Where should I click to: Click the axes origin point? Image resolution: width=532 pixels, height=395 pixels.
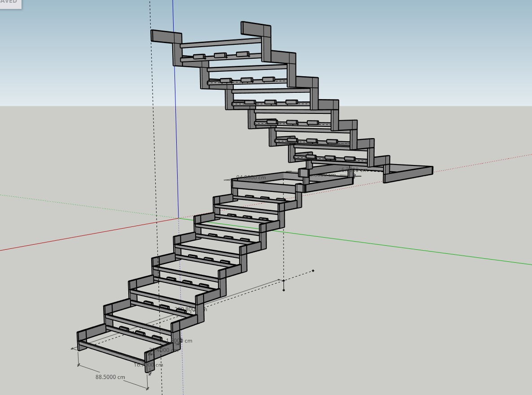click(x=179, y=218)
